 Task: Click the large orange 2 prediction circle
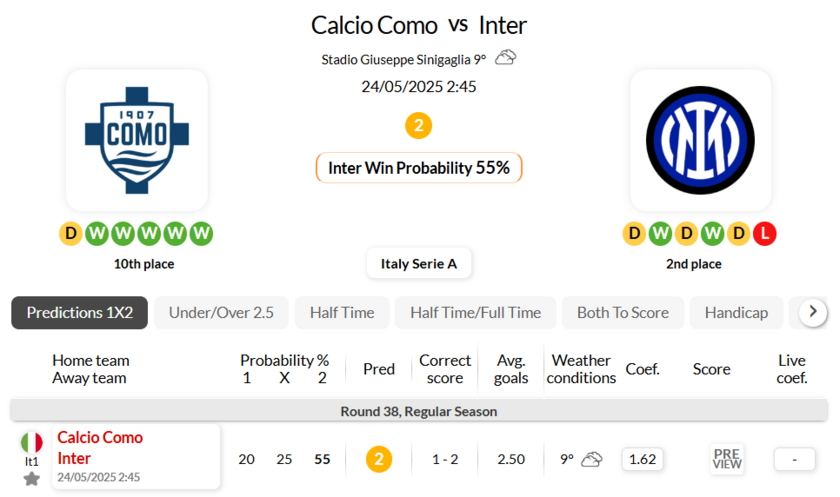click(x=418, y=126)
